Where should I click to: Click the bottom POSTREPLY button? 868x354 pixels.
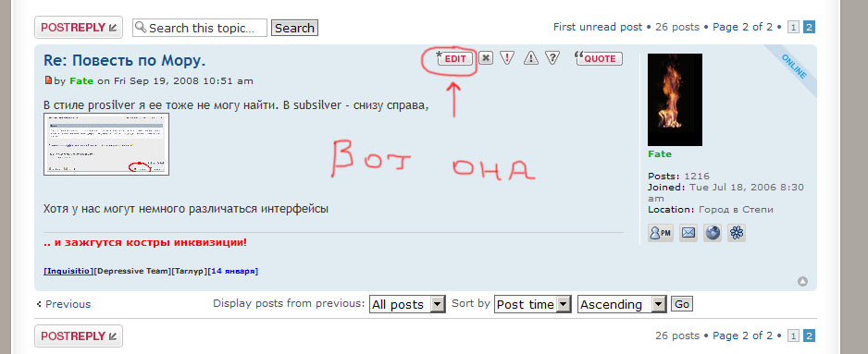78,336
